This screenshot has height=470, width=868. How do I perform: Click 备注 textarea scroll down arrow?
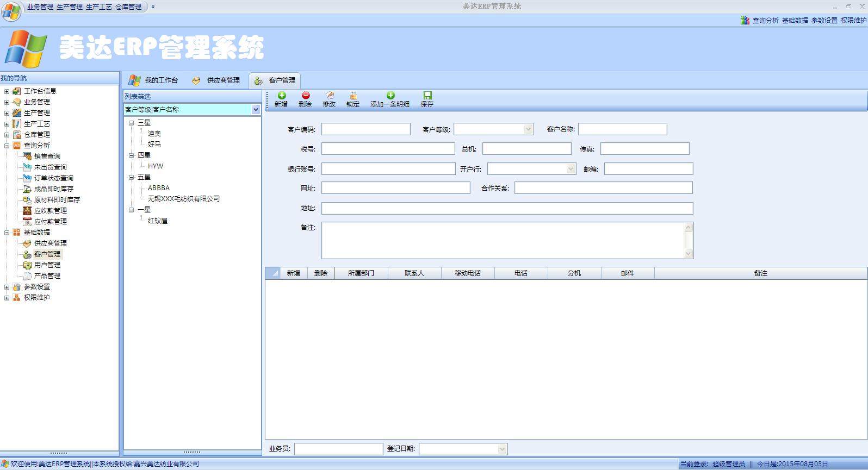[x=689, y=254]
